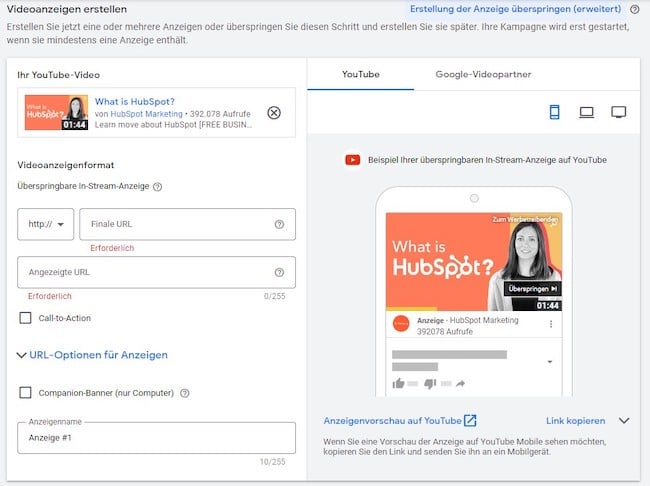
Task: Focus the Anzeigenname input field
Action: [x=156, y=438]
